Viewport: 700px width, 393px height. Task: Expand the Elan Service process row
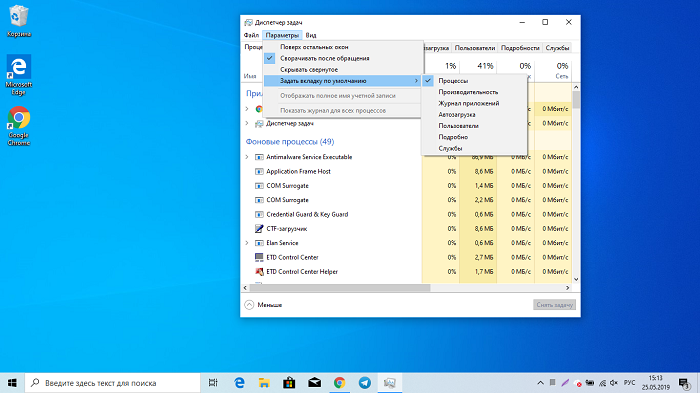(247, 243)
